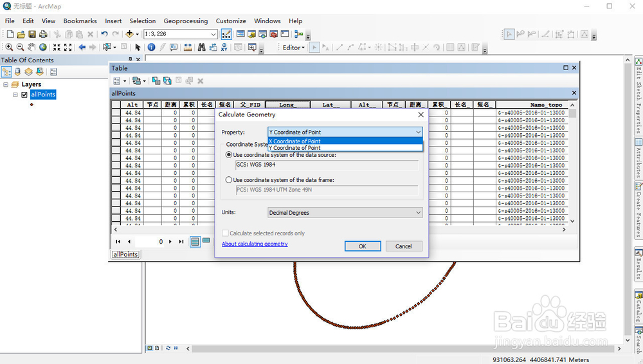643x364 pixels.
Task: Open the Editor dropdown menu
Action: 294,48
